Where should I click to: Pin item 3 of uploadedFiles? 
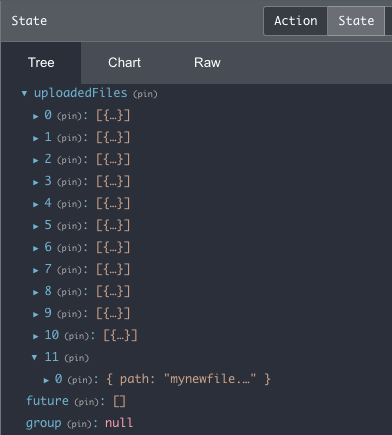pos(69,182)
